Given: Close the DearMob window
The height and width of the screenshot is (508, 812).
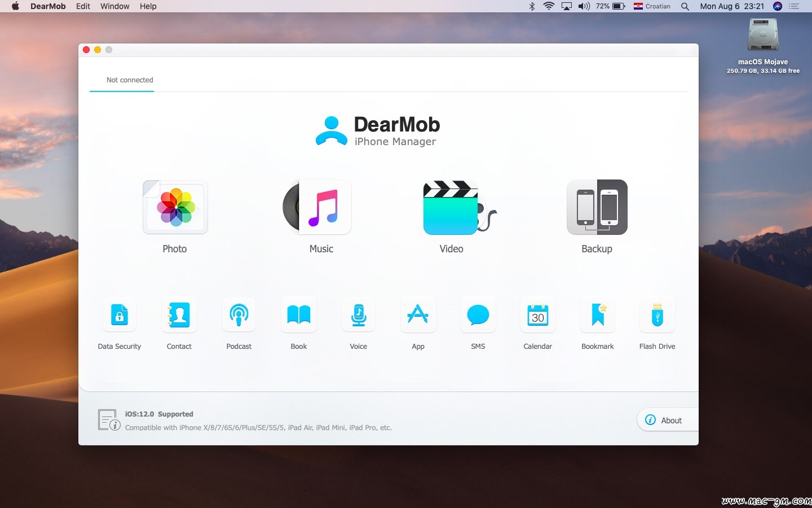Looking at the screenshot, I should pos(86,50).
